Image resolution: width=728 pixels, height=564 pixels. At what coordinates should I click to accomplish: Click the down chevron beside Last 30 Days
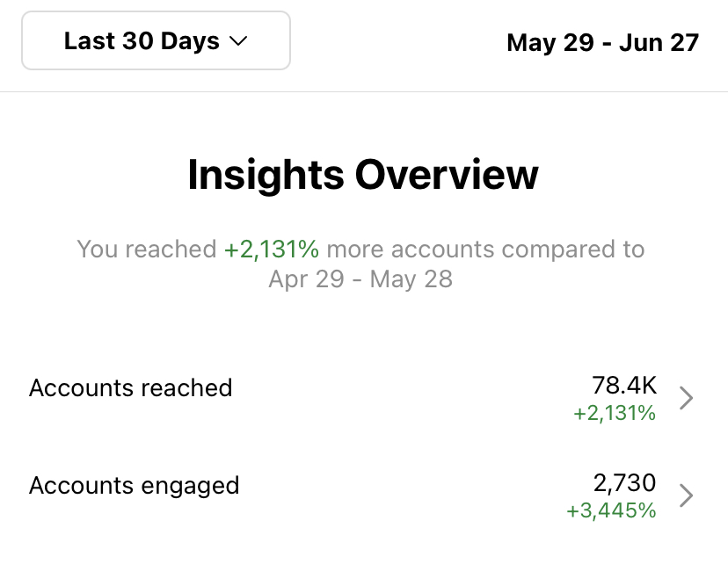pyautogui.click(x=237, y=41)
